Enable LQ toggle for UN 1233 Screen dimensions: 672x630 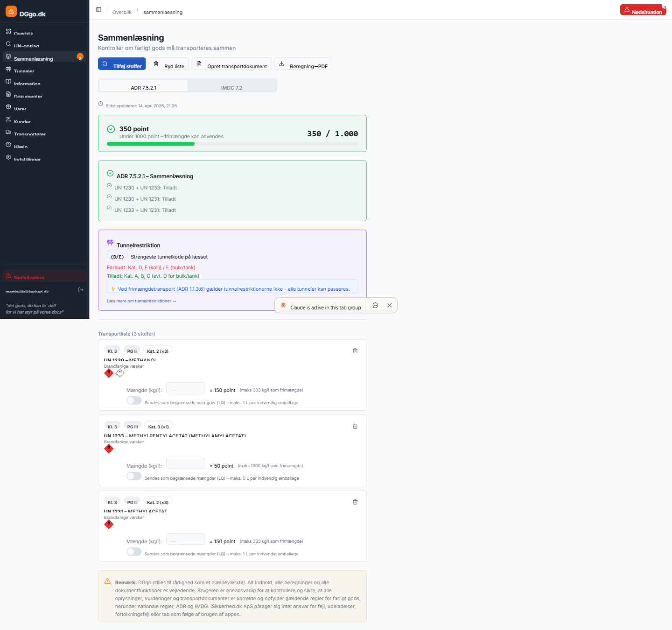tap(134, 476)
